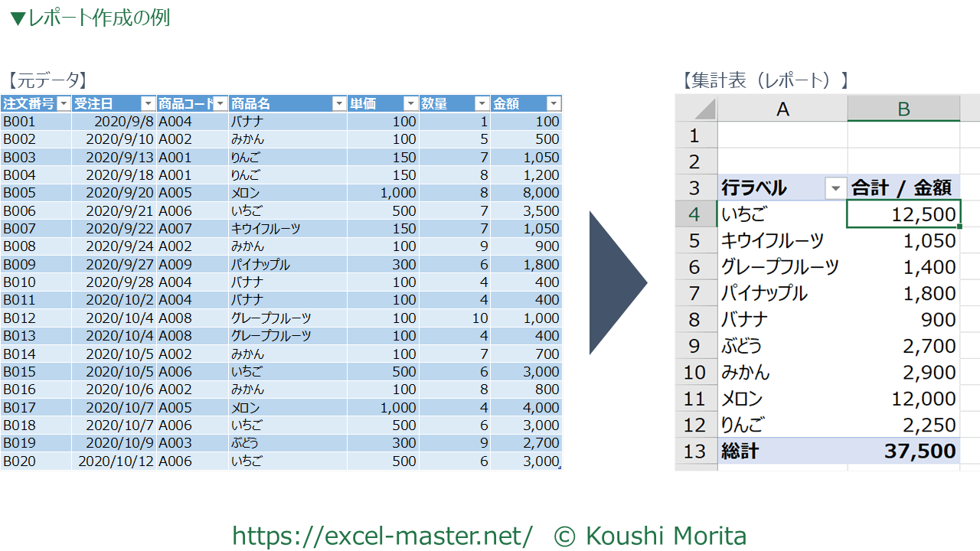Click row header 13 for the 総計 row
The image size is (980, 551).
click(694, 451)
